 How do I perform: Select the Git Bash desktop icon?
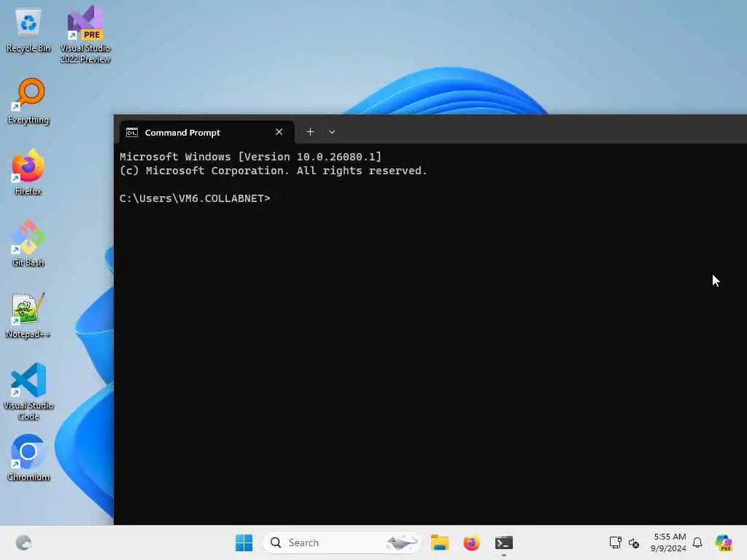click(28, 244)
